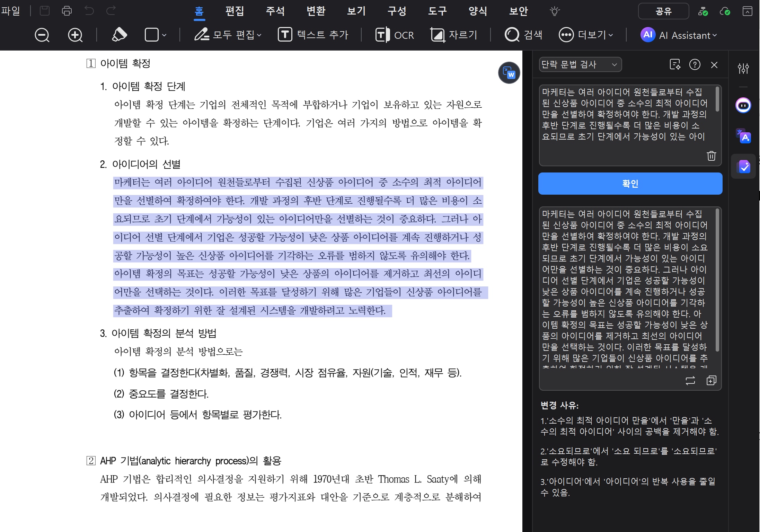
Task: Click the convert to Word floating icon
Action: pos(509,73)
